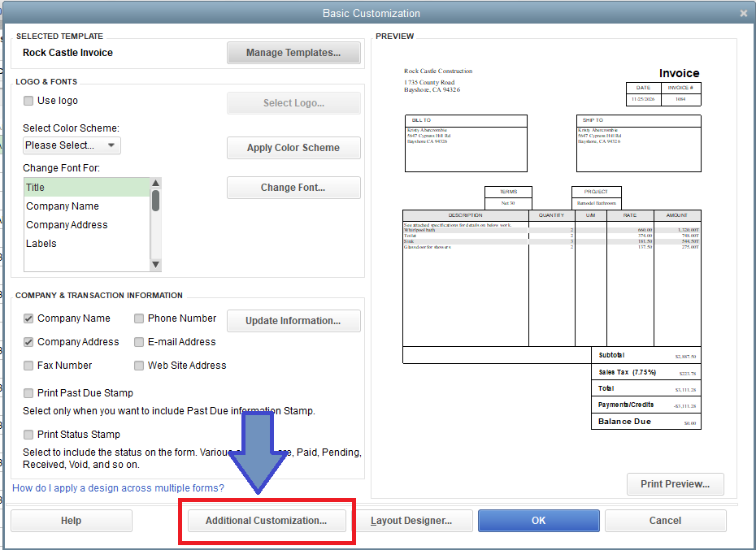Select Company Name in font list
Image resolution: width=756 pixels, height=550 pixels.
[87, 206]
